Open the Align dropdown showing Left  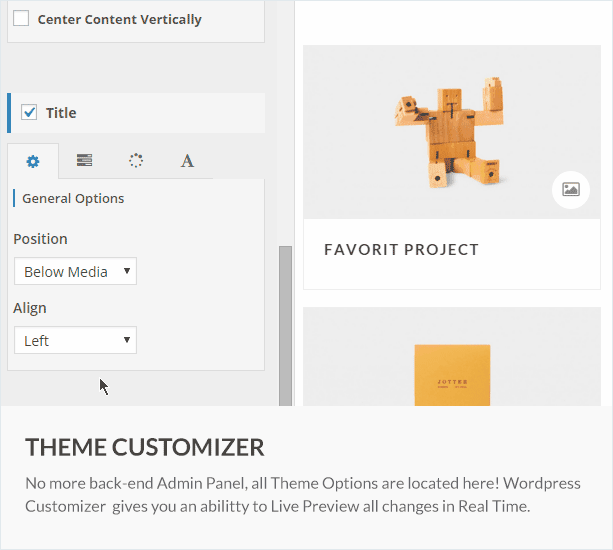click(x=75, y=340)
